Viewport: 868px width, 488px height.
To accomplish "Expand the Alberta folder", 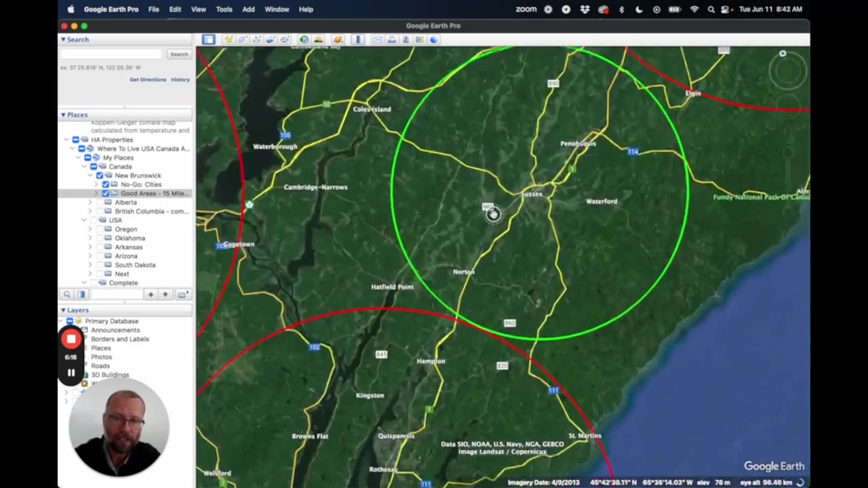I will coord(90,202).
